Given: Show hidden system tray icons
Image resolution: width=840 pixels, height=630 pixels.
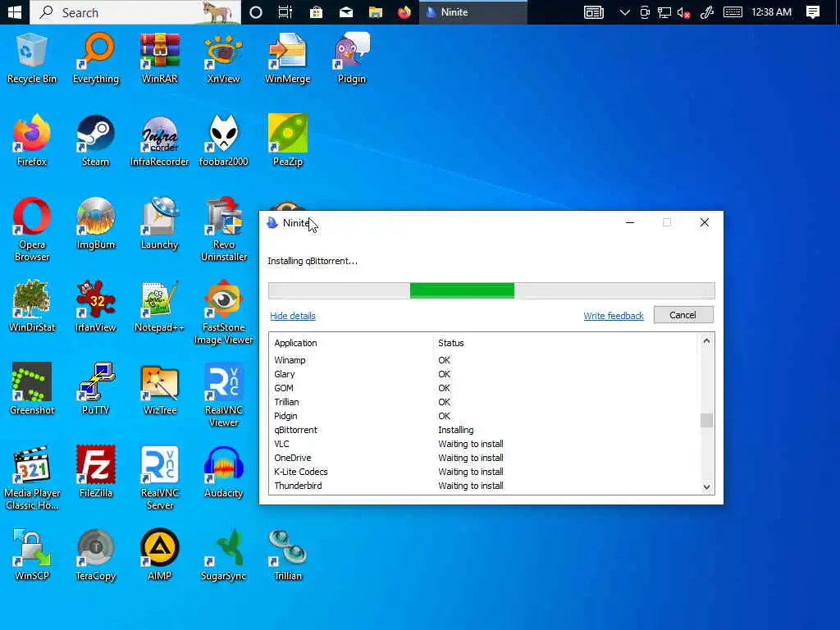Looking at the screenshot, I should [624, 11].
